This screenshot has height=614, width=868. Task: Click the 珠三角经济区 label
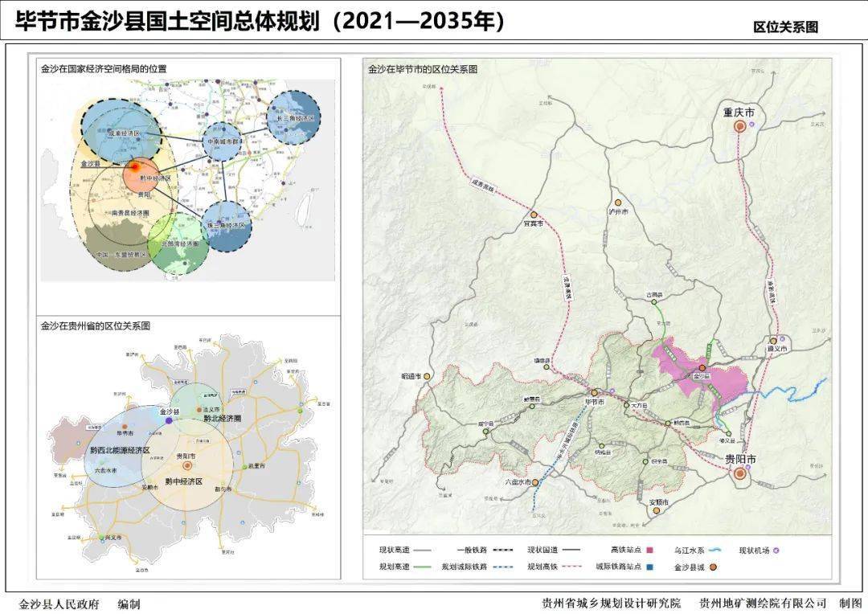pos(226,226)
